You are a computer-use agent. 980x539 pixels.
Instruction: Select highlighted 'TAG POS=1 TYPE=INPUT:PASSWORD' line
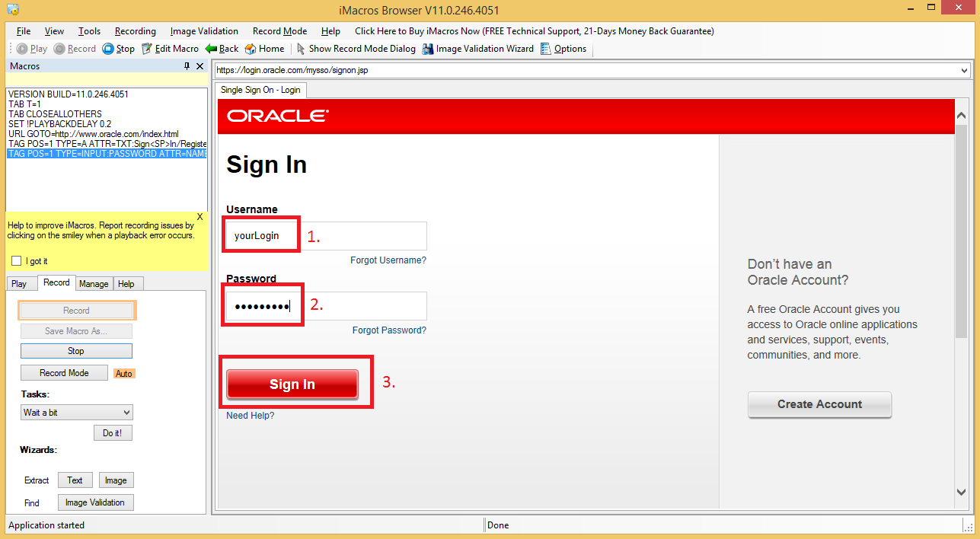pyautogui.click(x=107, y=154)
